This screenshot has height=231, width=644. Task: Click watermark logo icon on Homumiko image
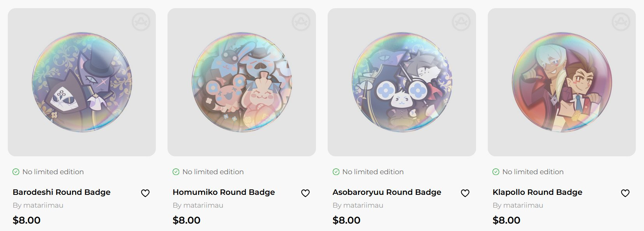click(301, 22)
